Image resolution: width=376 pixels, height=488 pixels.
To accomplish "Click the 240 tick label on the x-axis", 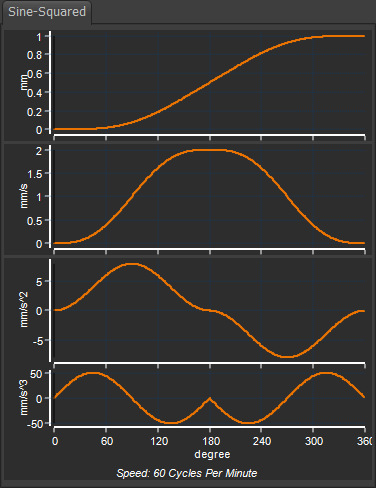I will pos(262,441).
